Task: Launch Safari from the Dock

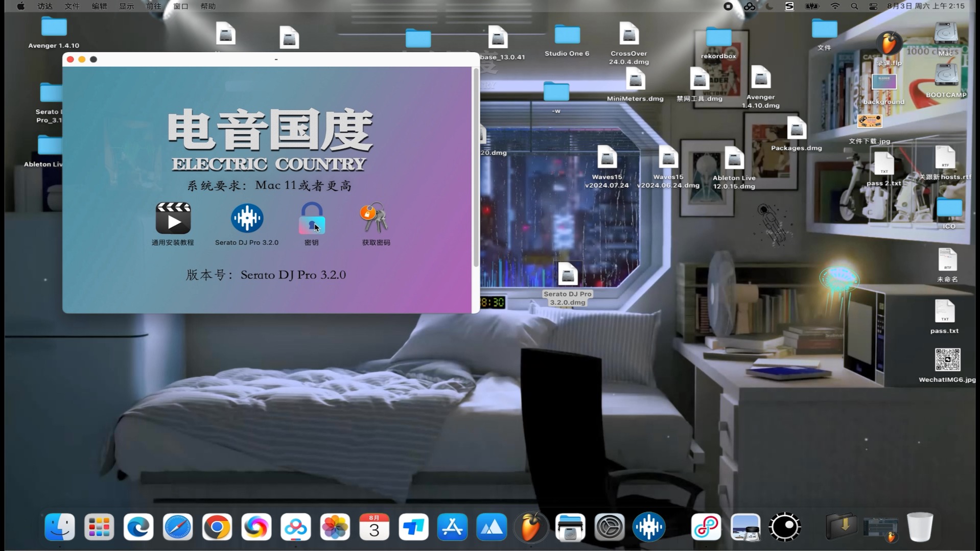Action: (178, 527)
